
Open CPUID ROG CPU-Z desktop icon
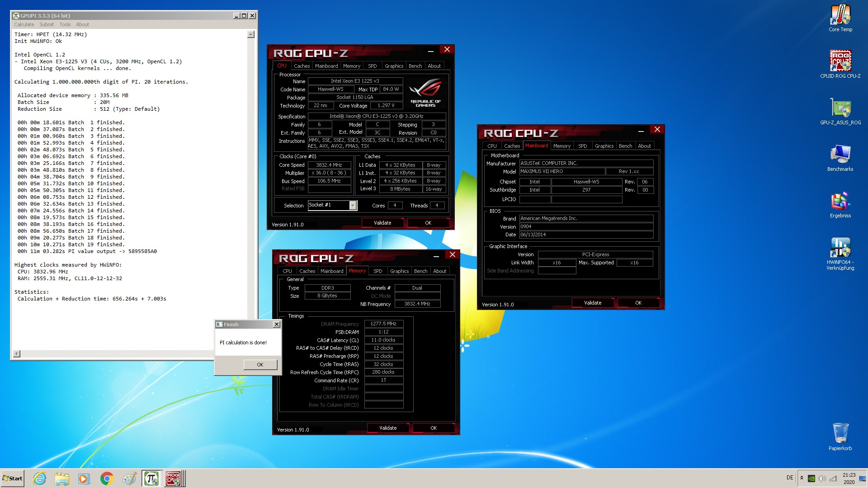point(840,64)
